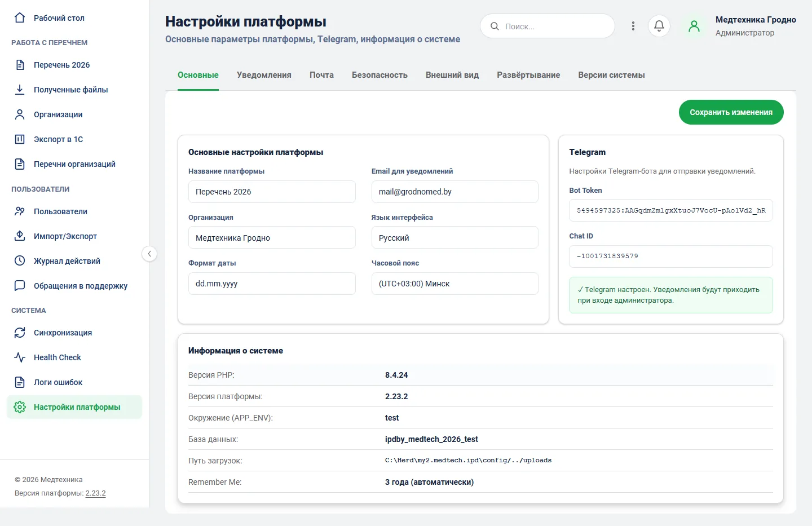
Task: Click the chat bubble icon for Обращения в поддержку
Action: point(20,286)
